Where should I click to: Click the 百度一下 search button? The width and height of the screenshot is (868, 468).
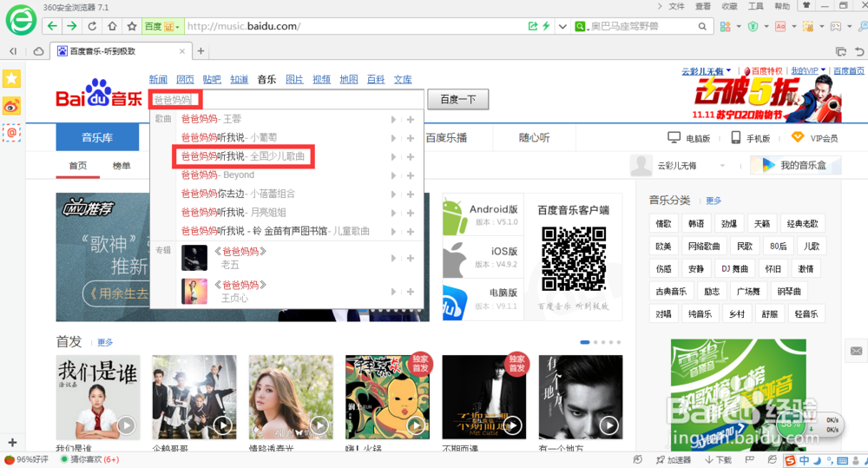[457, 99]
